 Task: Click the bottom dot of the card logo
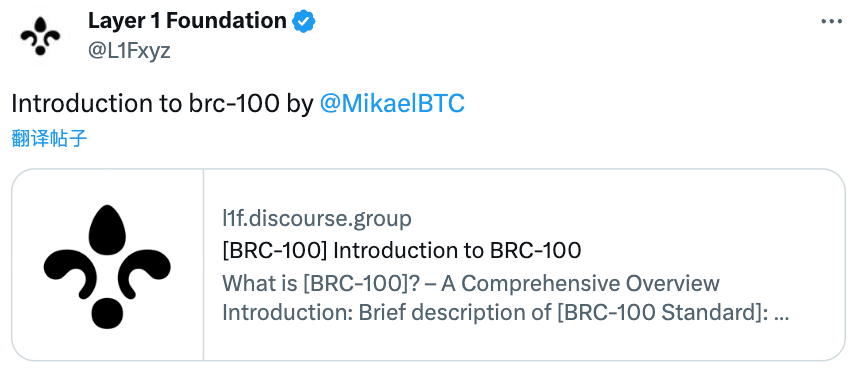[x=107, y=313]
